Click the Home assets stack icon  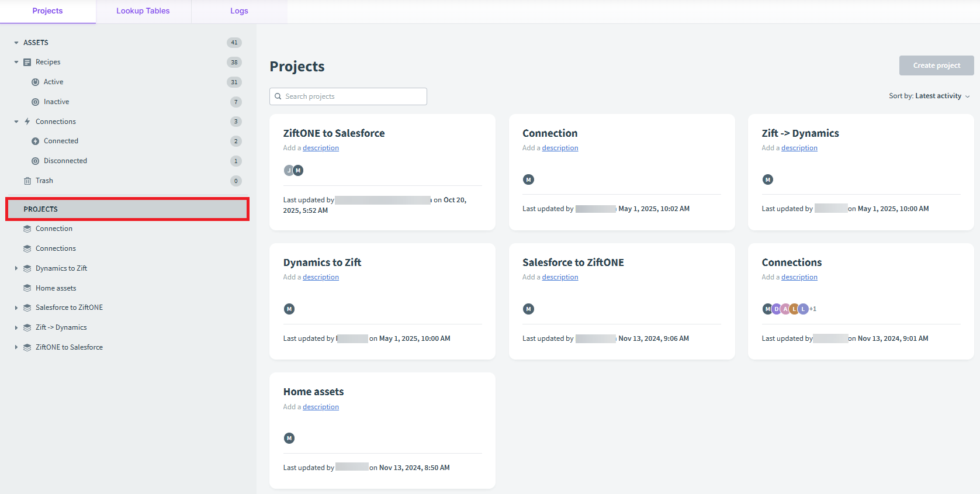[x=27, y=288]
